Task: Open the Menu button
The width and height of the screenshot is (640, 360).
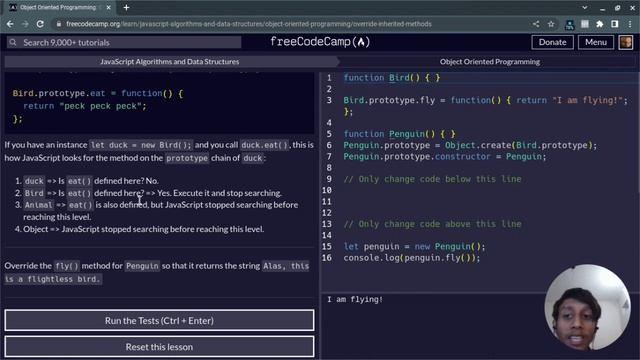Action: (x=596, y=42)
